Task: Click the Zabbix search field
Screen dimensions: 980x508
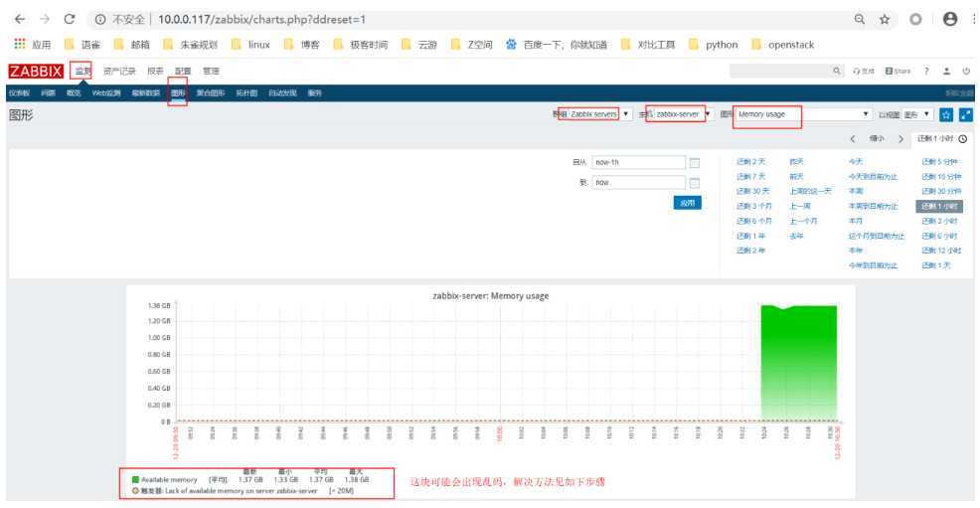Action: [x=780, y=72]
